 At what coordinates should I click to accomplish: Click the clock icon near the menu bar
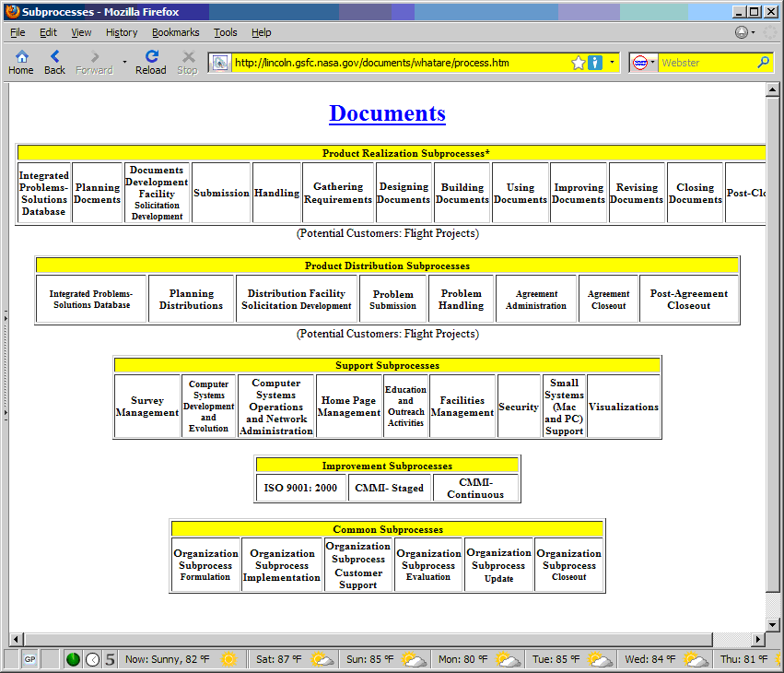742,32
